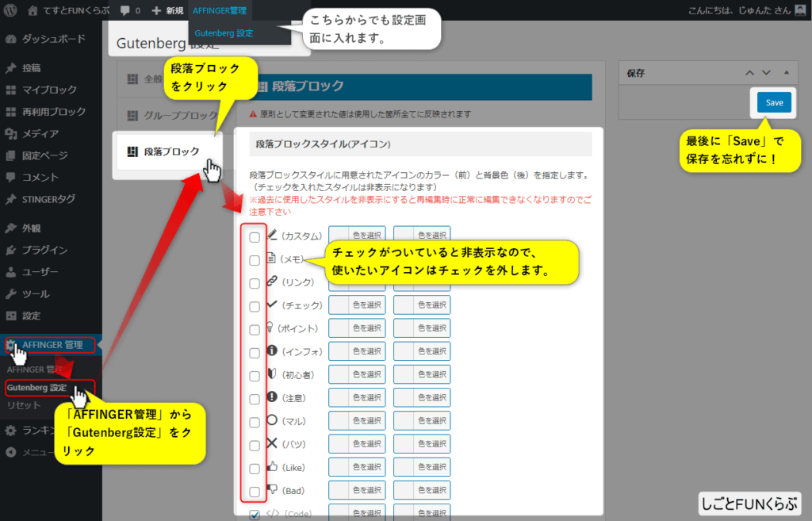Click the plus 新規 icon

(x=156, y=11)
